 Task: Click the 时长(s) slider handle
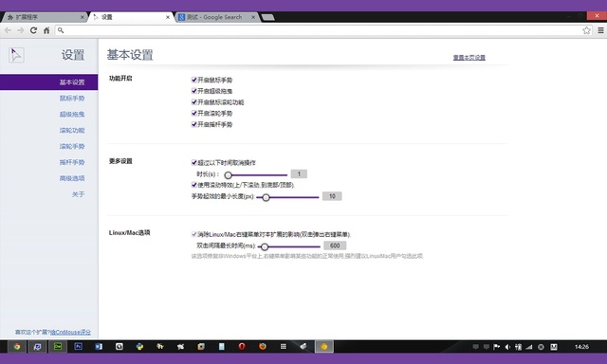pos(228,175)
